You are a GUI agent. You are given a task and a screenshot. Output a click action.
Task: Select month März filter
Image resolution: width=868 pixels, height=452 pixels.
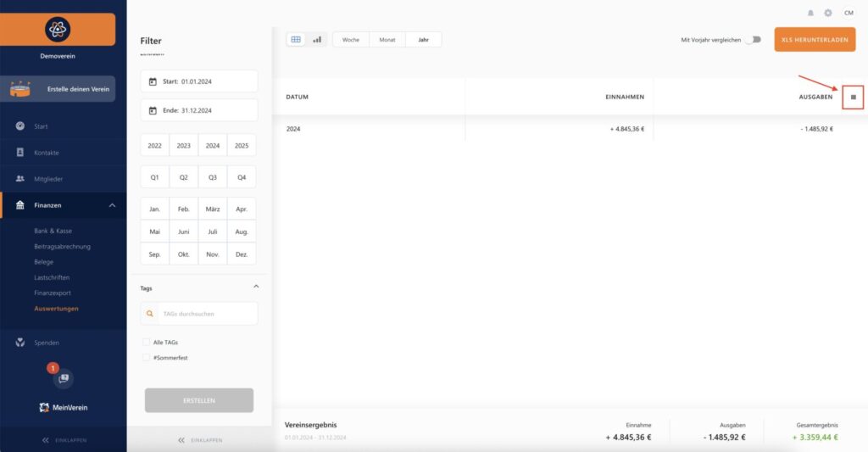(x=213, y=209)
